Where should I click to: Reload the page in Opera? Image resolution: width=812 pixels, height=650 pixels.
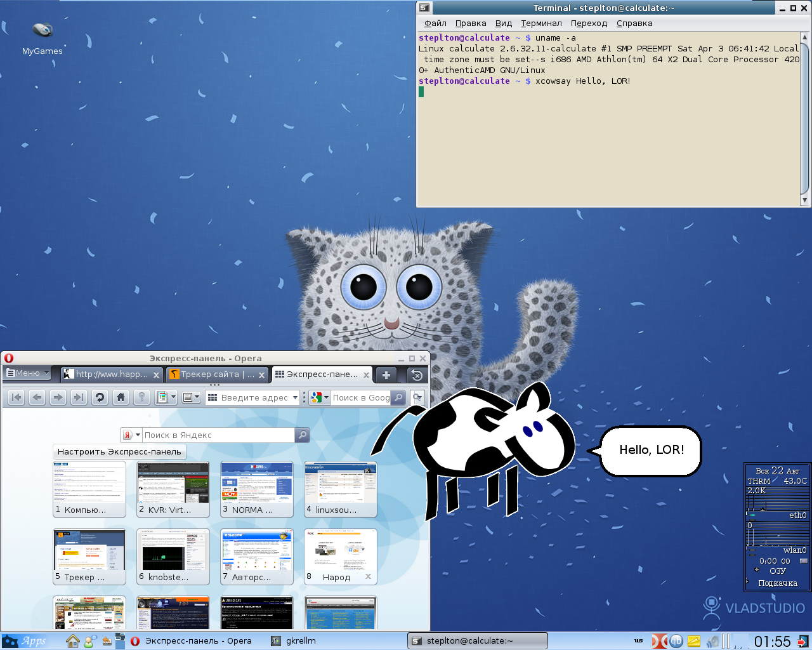pos(100,397)
